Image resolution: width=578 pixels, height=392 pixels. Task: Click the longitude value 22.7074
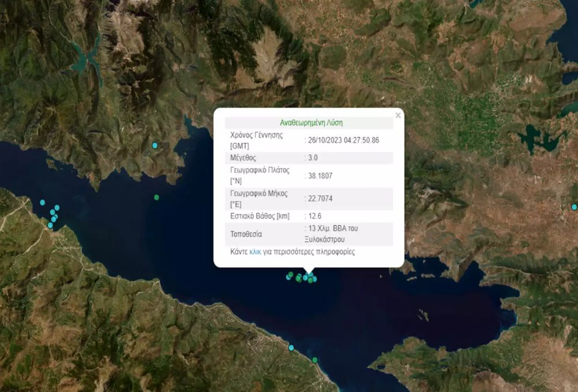[320, 198]
